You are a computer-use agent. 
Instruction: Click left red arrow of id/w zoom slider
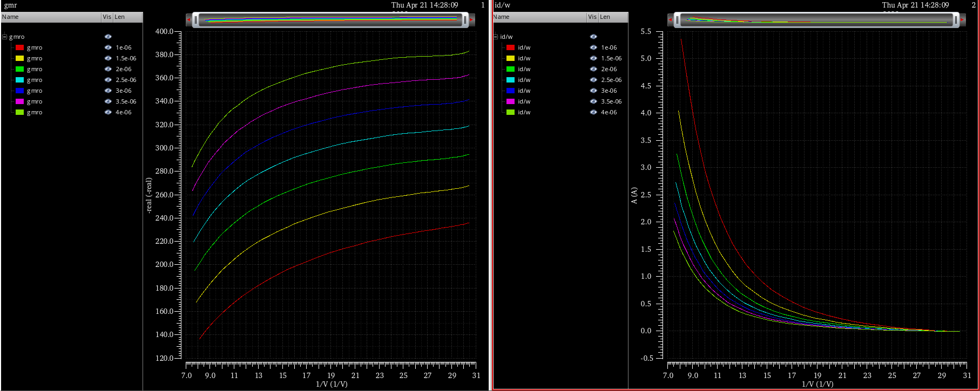pos(670,20)
